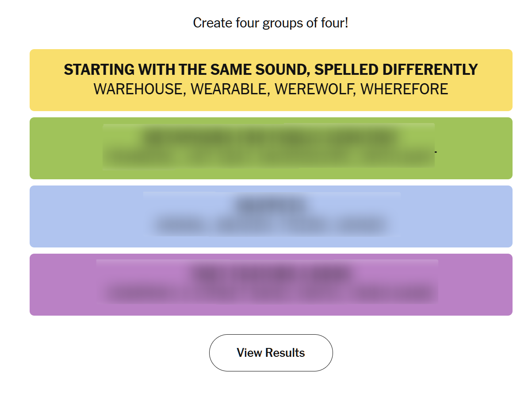Click the blurred word list in green group

point(268,158)
